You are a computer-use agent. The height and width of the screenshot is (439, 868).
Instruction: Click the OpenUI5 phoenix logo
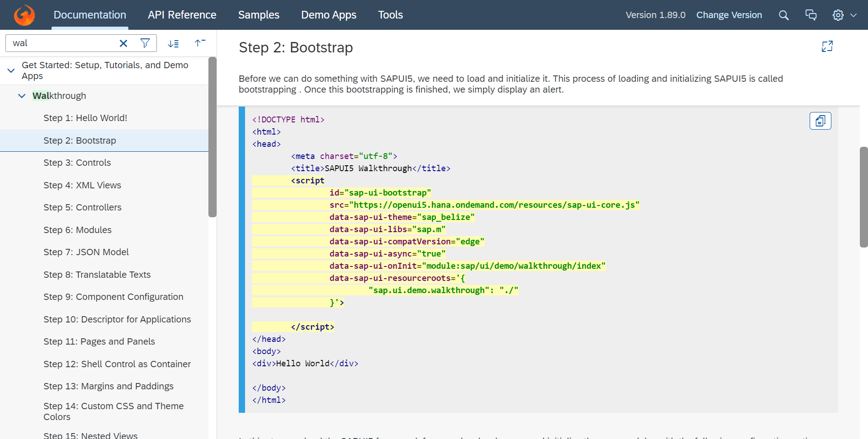(24, 15)
